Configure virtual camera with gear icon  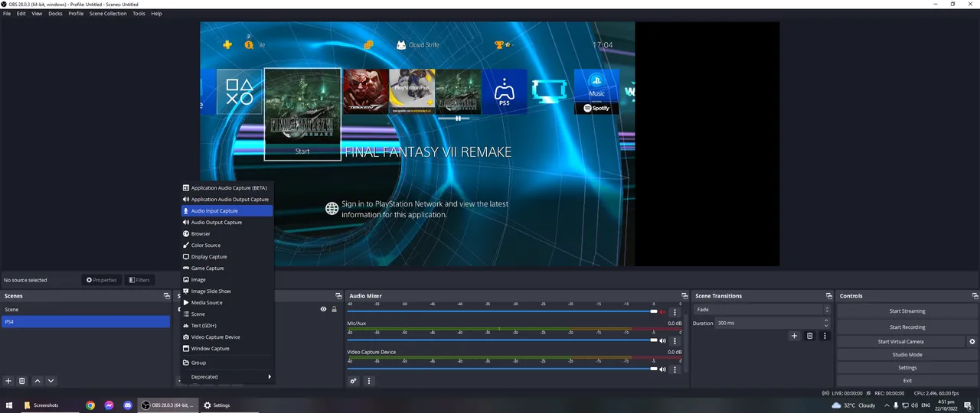972,342
